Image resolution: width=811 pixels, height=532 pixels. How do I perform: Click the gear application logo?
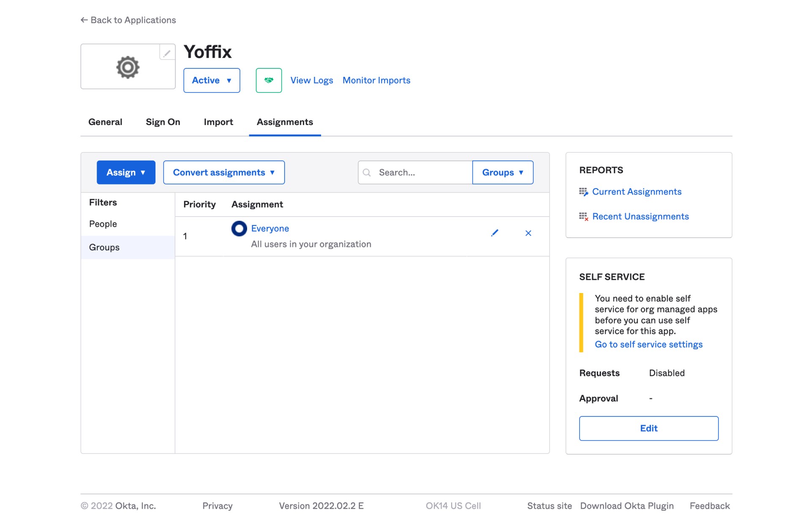[128, 67]
